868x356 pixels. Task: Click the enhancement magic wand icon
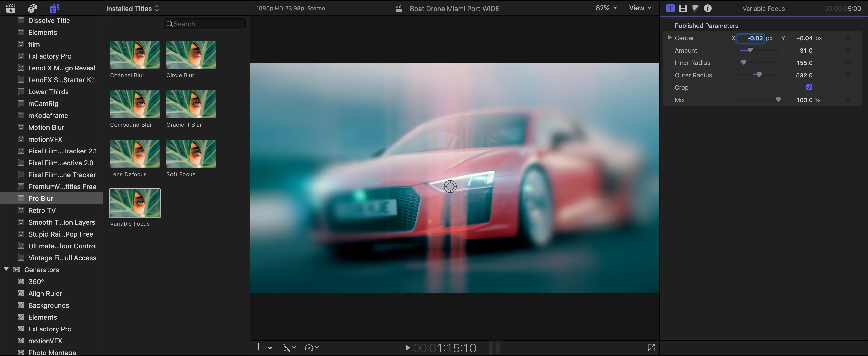click(286, 347)
